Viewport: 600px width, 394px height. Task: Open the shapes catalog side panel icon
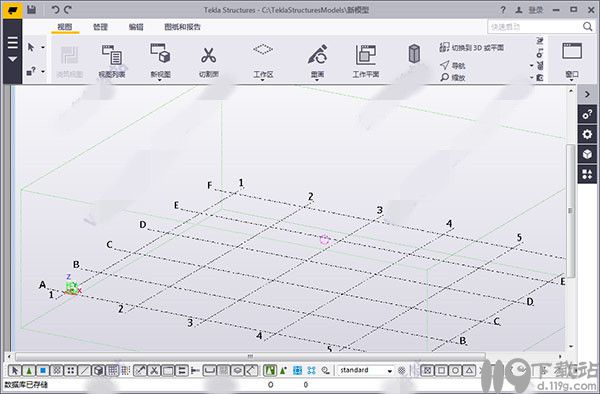587,174
